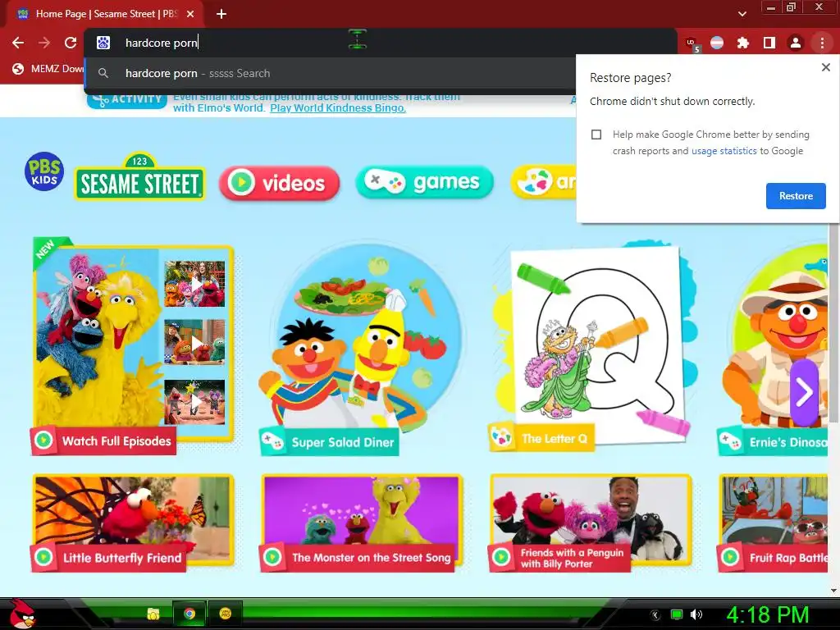Click the play icon beside Watch Full Episodes
The height and width of the screenshot is (630, 840).
tap(43, 441)
